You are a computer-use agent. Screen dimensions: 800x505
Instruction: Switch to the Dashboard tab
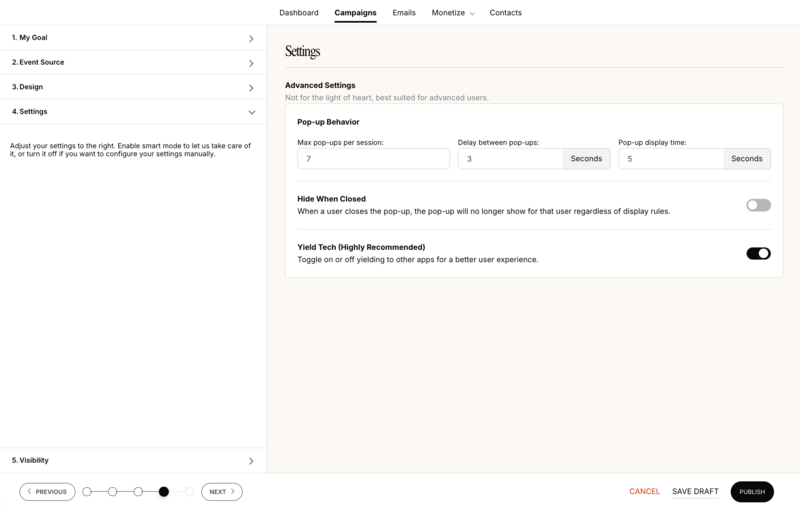298,13
